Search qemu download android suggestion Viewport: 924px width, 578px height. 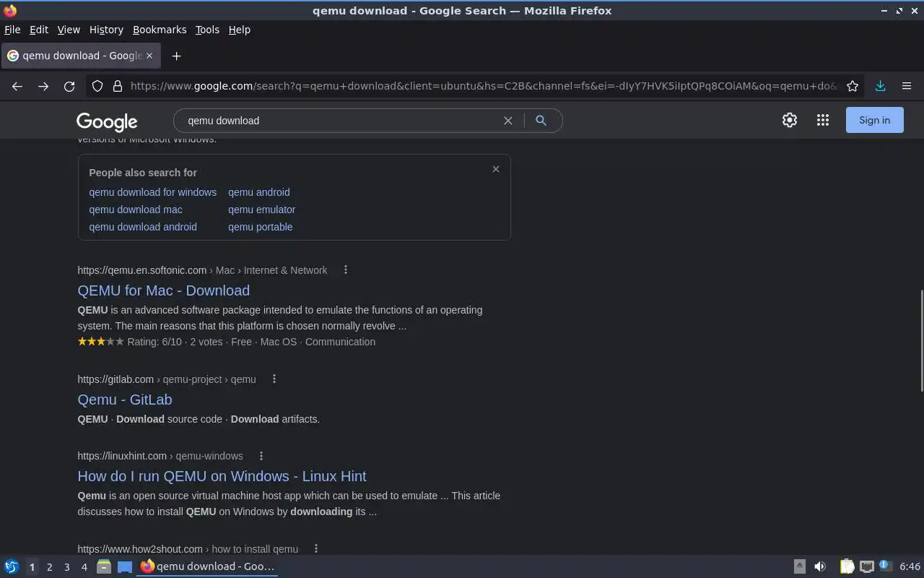point(143,227)
